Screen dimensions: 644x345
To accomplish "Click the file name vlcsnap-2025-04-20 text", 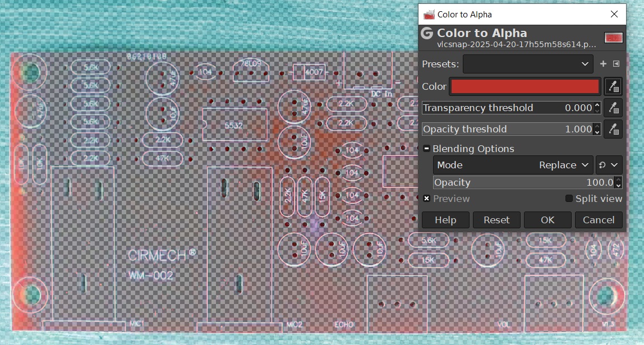I will (516, 44).
